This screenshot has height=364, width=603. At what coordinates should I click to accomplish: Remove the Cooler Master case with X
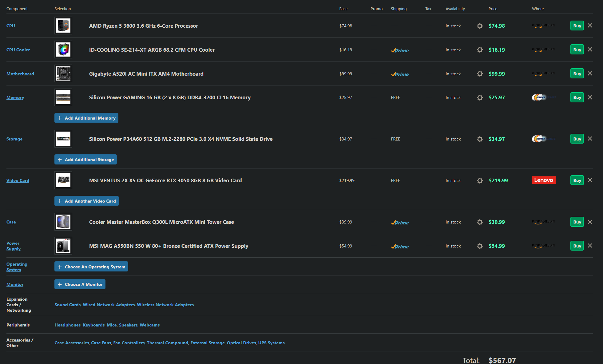tap(590, 222)
